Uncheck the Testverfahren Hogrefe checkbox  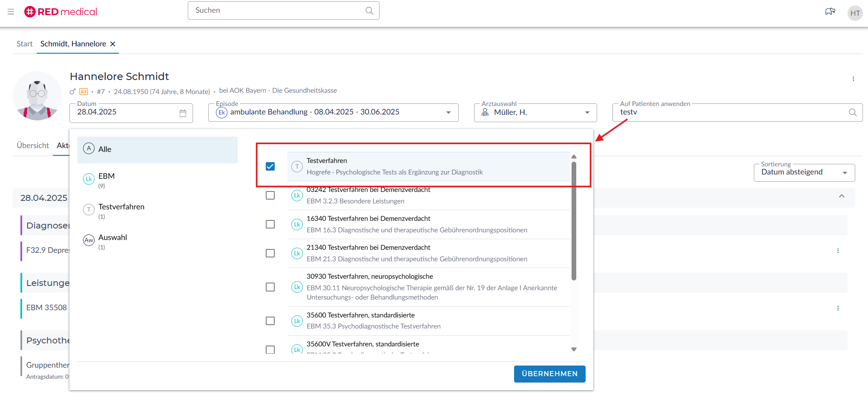(270, 166)
